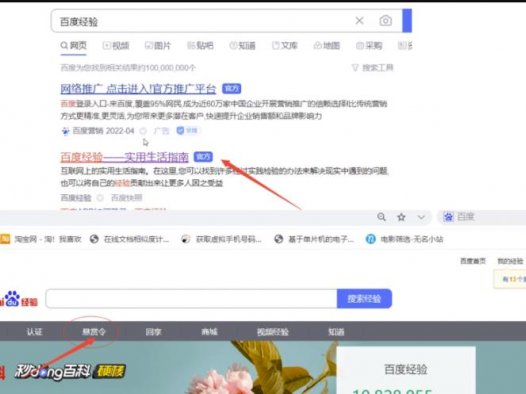Click the 官方 badge beside 网络推广 result
The width and height of the screenshot is (526, 394).
pos(231,89)
